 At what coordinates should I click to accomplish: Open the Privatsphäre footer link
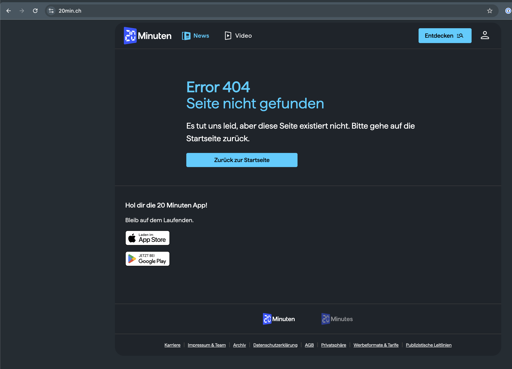pyautogui.click(x=333, y=345)
